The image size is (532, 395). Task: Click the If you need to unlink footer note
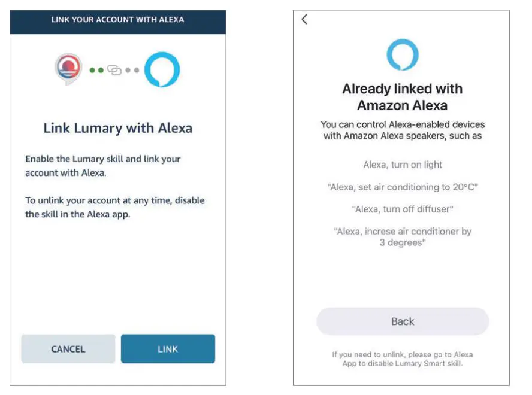(403, 359)
